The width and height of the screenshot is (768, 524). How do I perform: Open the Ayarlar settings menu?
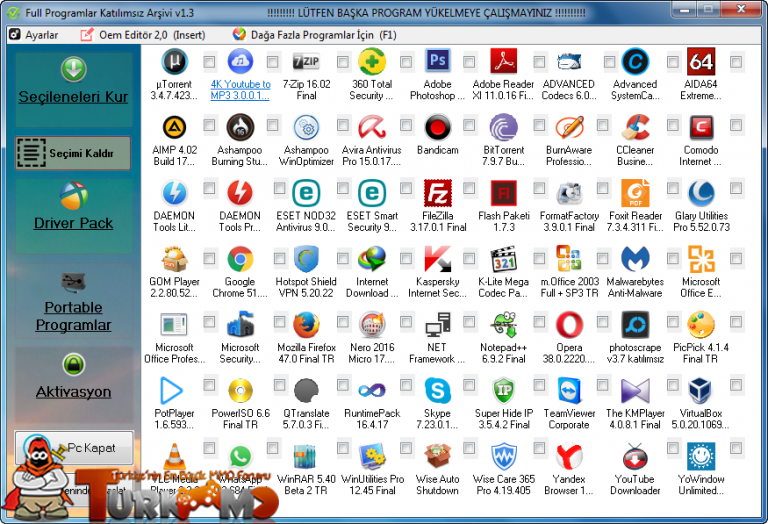coord(34,35)
